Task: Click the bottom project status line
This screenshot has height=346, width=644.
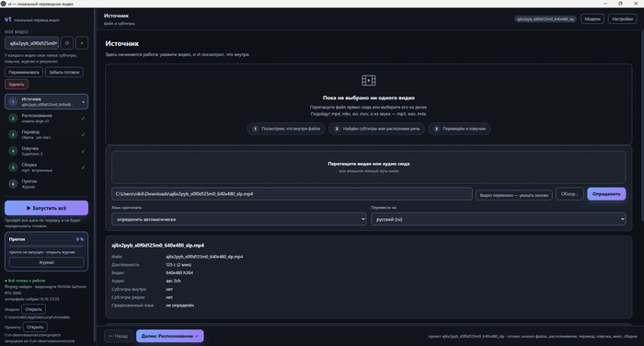Action: 533,336
